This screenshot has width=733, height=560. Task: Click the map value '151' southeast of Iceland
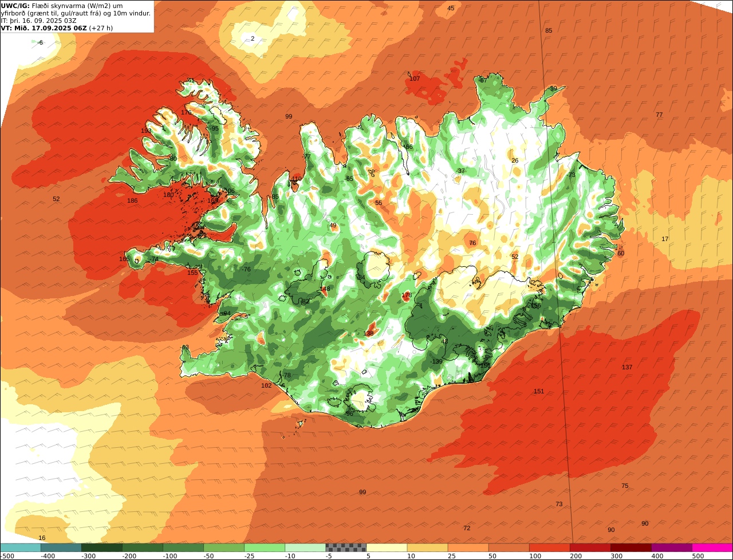[539, 391]
